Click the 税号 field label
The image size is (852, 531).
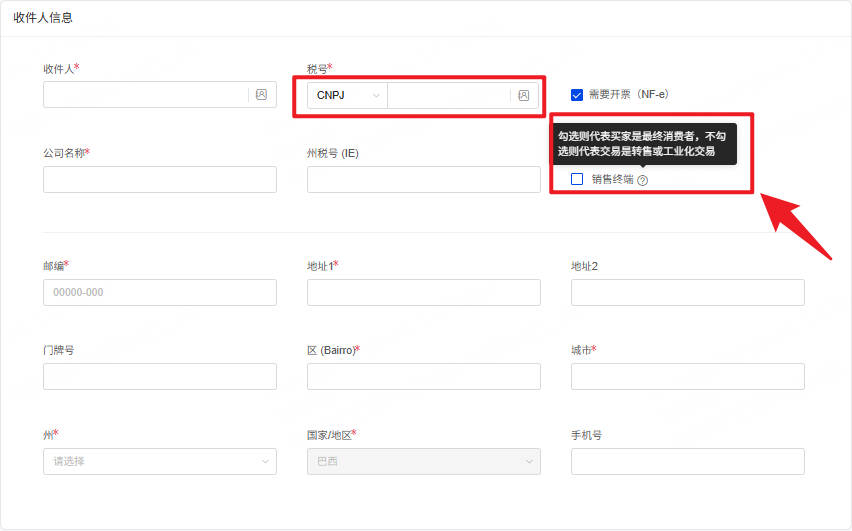click(320, 69)
